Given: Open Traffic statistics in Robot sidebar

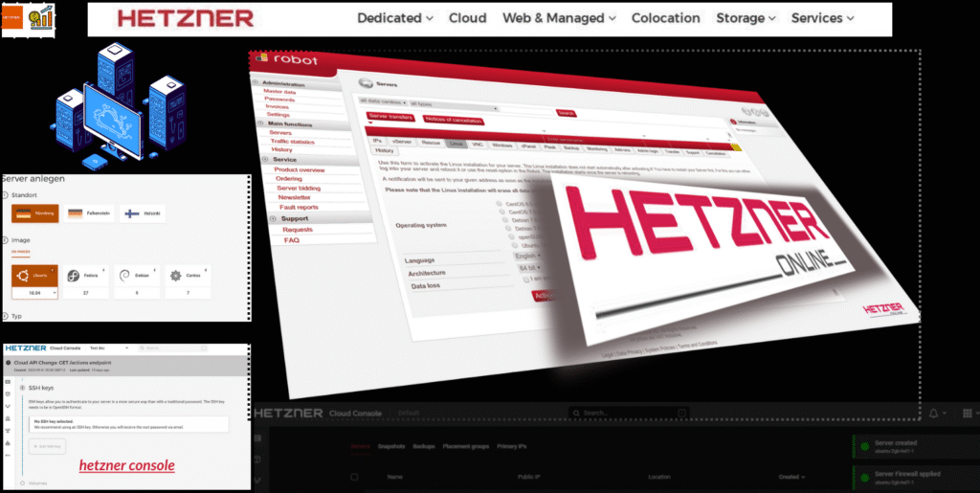Looking at the screenshot, I should click(293, 142).
